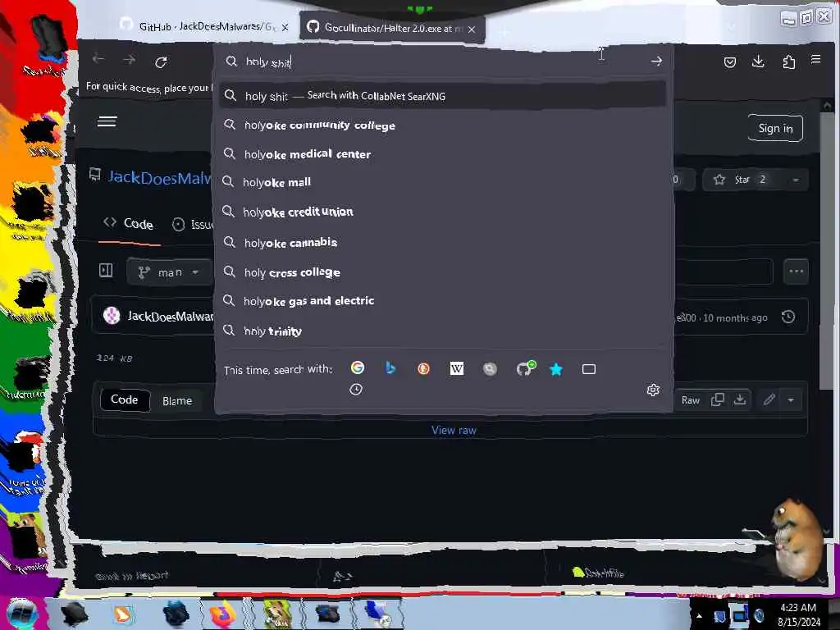Select the Code file view

click(x=125, y=399)
